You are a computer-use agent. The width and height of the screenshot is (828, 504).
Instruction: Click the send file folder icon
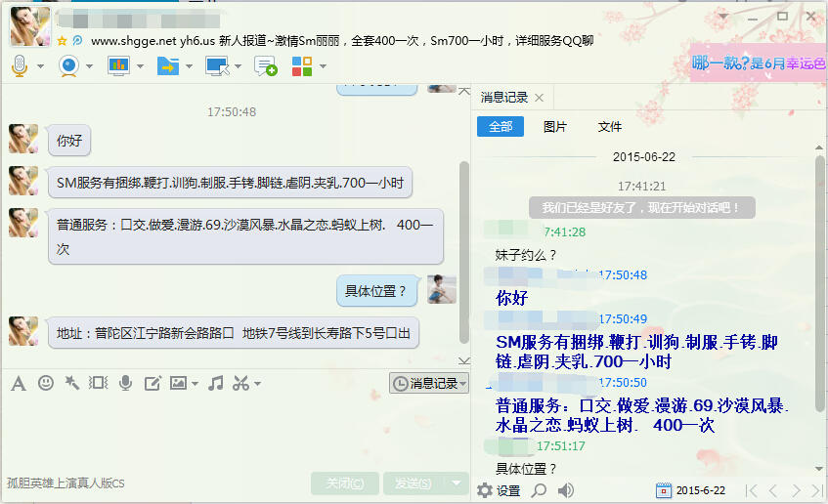(x=167, y=65)
